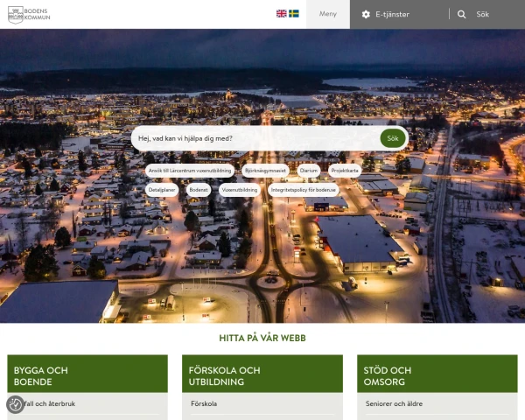Open the Diarium quick link

click(308, 171)
